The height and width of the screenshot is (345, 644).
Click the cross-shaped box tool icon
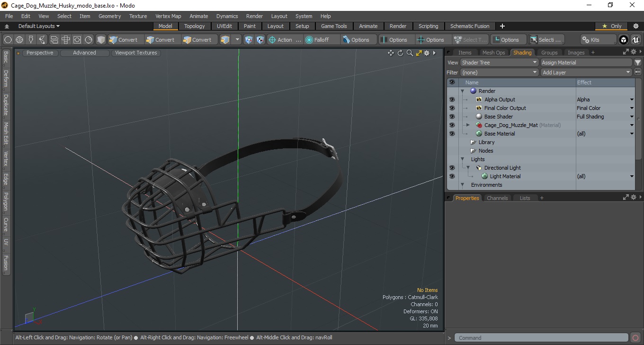tap(65, 40)
